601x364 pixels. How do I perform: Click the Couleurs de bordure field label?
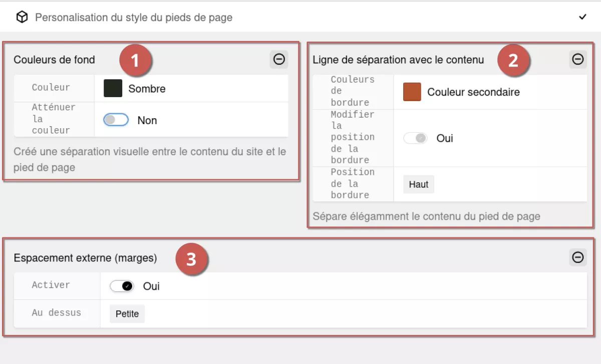[x=353, y=91]
